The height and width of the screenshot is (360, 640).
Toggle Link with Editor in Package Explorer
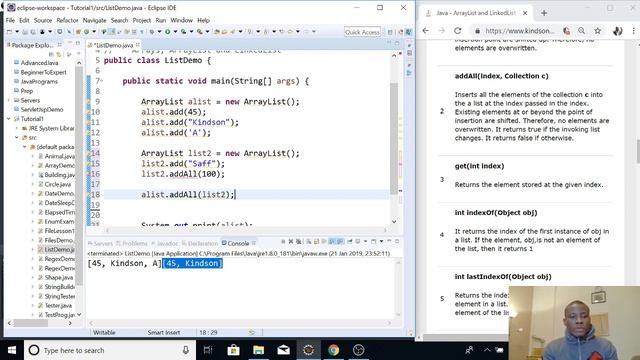pyautogui.click(x=59, y=54)
